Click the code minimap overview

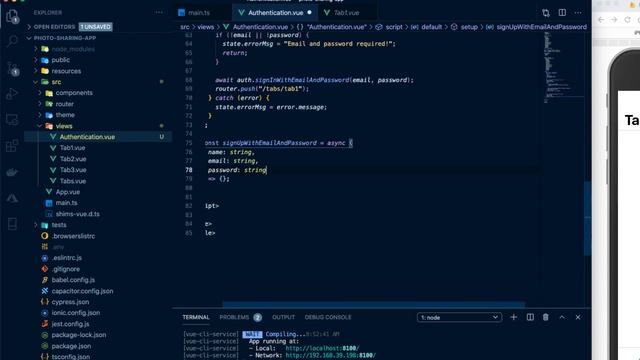pyautogui.click(x=563, y=67)
